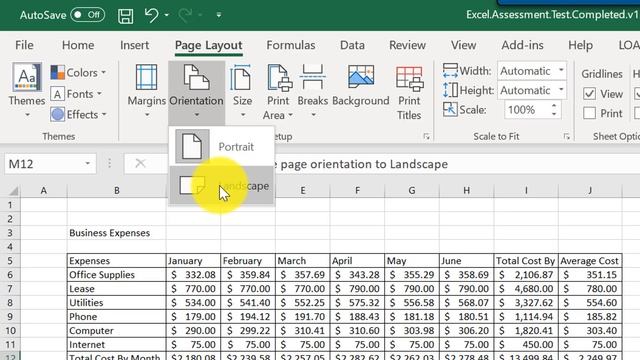640x360 pixels.
Task: Click the Phone June value 180.51
Action: [467, 317]
